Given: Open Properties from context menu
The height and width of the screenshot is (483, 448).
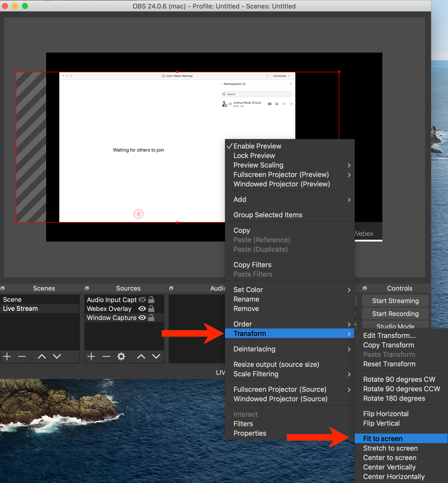Looking at the screenshot, I should pos(289,433).
